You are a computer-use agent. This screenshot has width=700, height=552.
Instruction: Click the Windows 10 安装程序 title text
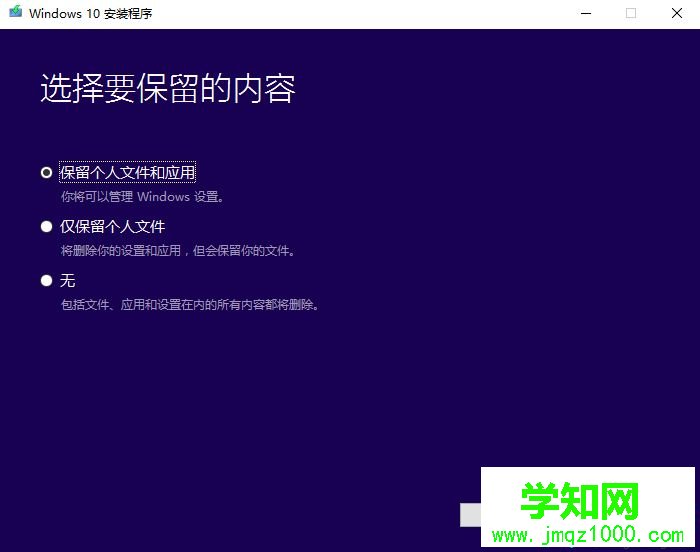pos(91,13)
